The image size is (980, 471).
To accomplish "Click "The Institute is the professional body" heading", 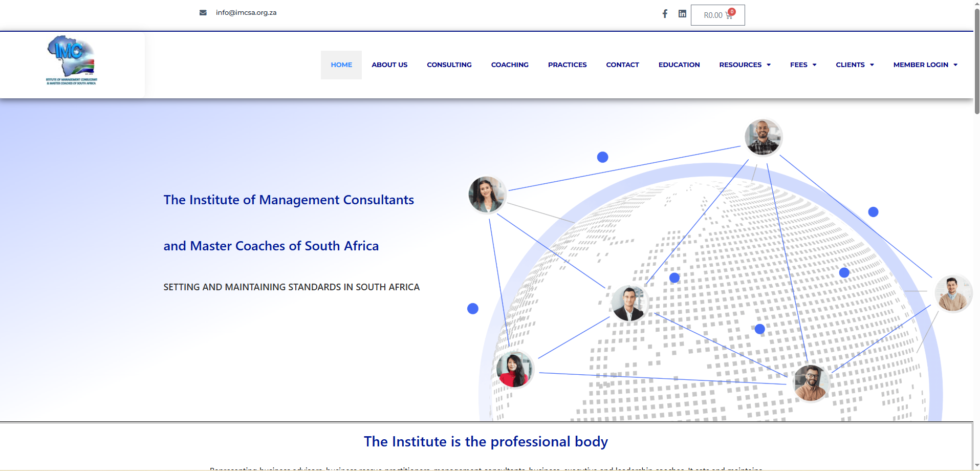I will 486,442.
